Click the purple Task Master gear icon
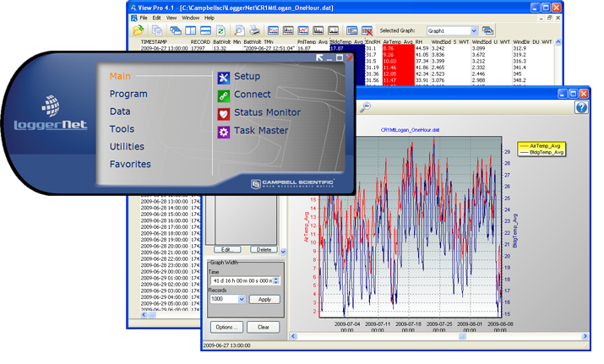Screen dimensions: 604x364 coord(223,132)
